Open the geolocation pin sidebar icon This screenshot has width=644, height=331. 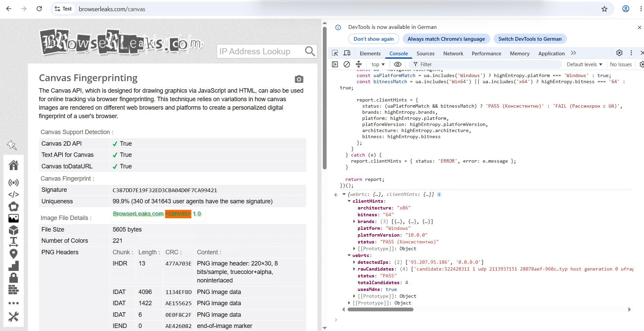(x=14, y=254)
